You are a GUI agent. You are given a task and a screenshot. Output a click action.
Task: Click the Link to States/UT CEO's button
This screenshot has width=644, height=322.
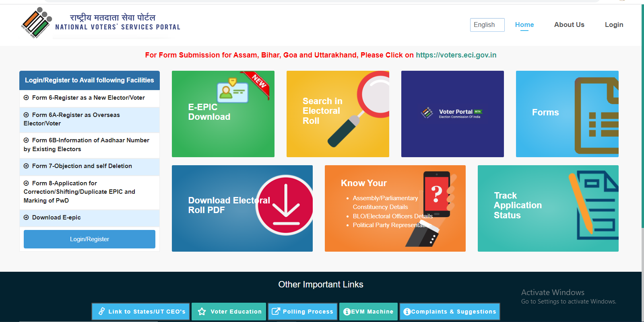(x=141, y=312)
